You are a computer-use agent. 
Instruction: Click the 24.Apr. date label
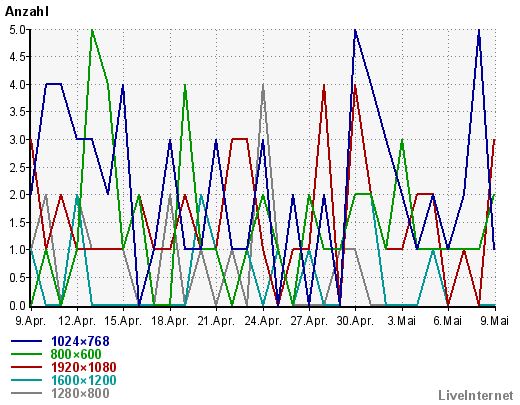(263, 321)
